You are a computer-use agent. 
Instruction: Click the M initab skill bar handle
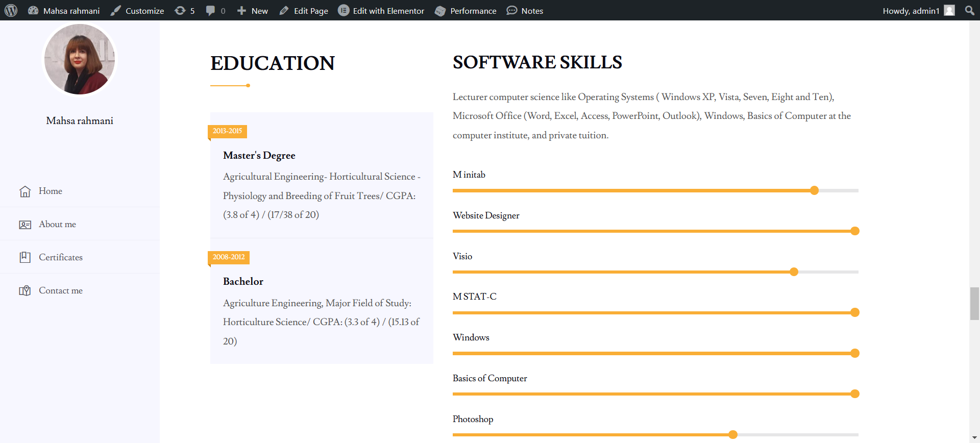point(815,190)
